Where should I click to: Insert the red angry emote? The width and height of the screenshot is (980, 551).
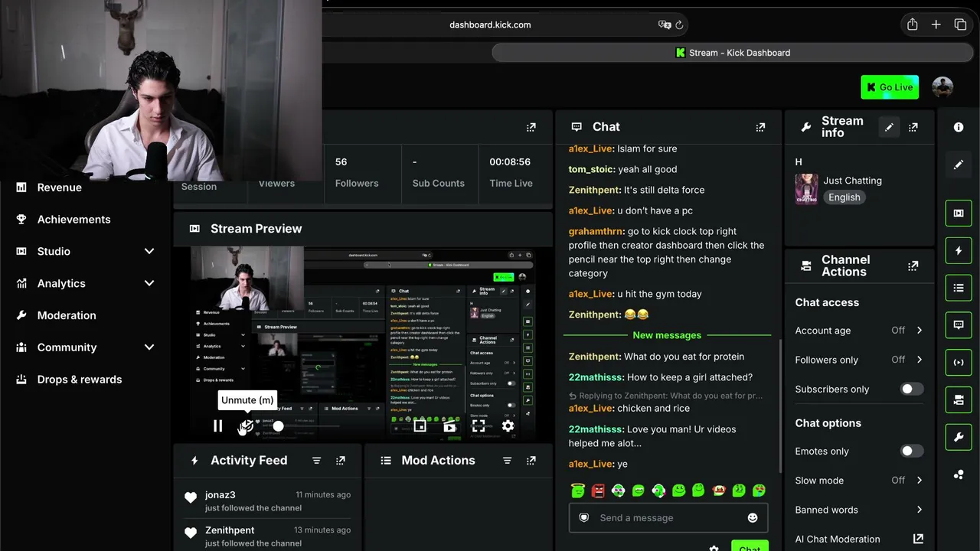coord(598,491)
